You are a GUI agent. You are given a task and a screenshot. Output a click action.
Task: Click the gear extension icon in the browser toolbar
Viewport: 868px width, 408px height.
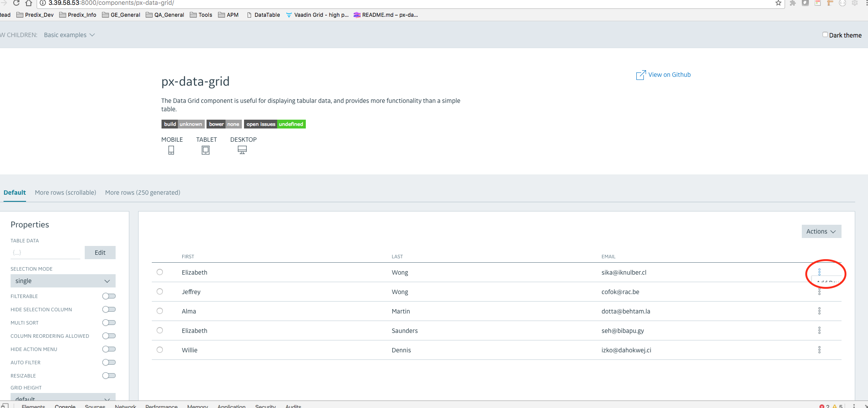point(855,3)
